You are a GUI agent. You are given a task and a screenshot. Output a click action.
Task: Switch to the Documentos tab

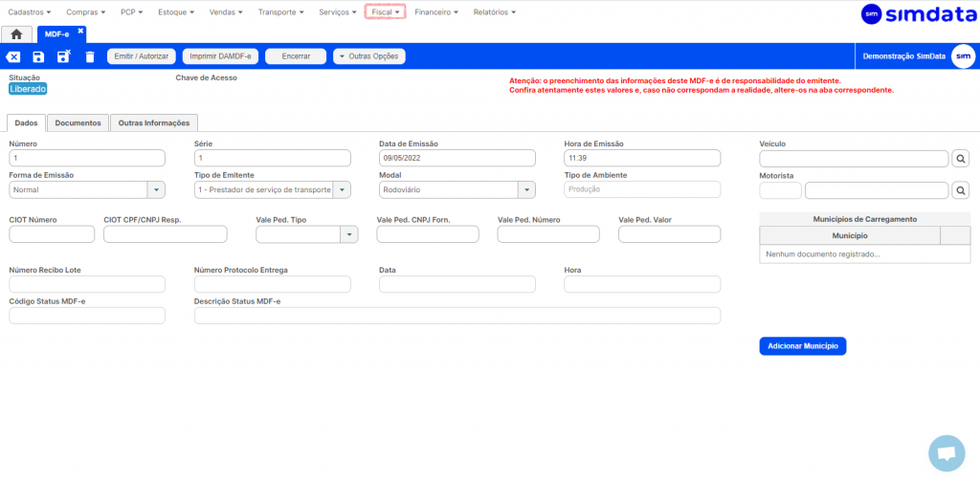coord(78,123)
